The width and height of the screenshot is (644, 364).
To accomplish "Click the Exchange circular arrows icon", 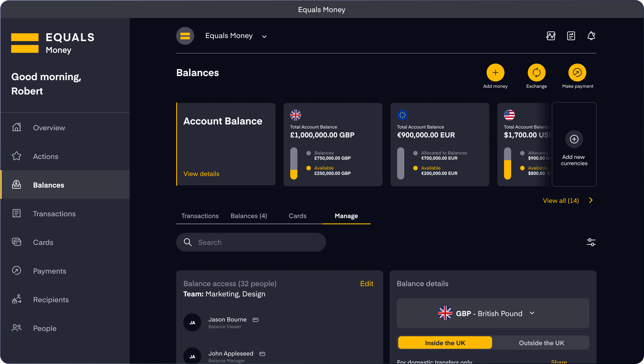I will point(537,73).
